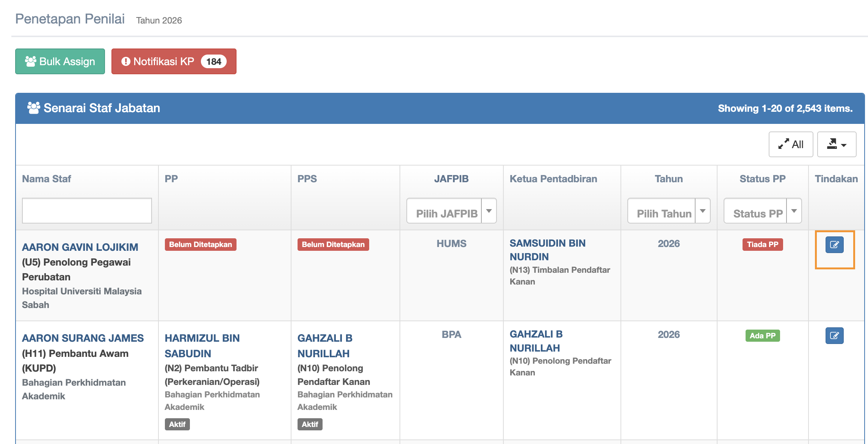Click the Bulk Assign button
This screenshot has width=868, height=444.
click(x=60, y=61)
